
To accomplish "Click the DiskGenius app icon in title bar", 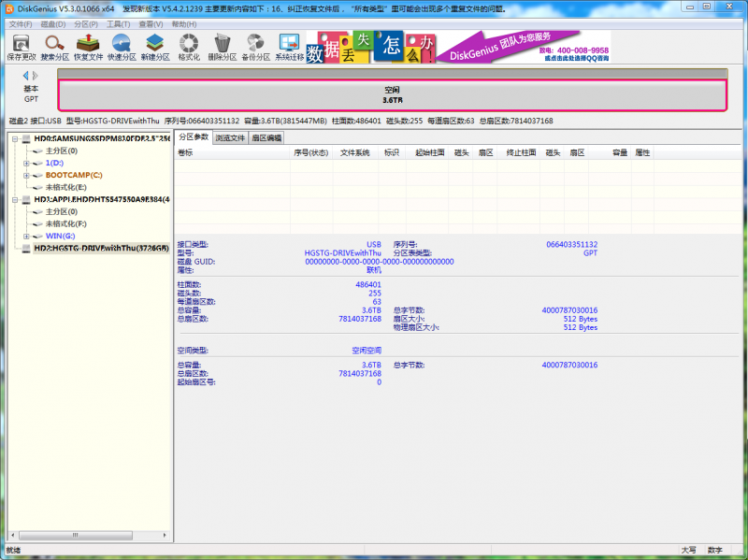I will [x=9, y=8].
